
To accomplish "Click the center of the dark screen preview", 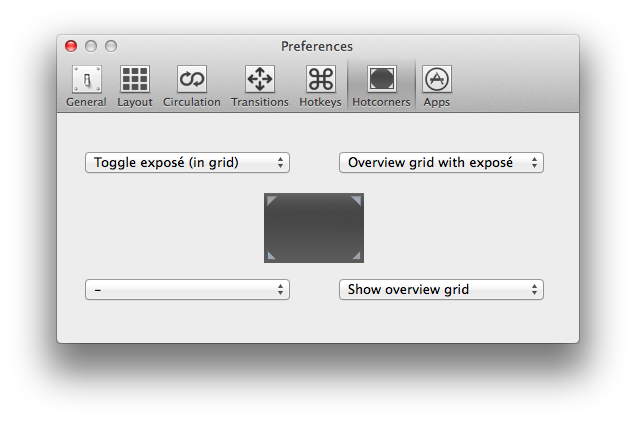I will tap(314, 228).
